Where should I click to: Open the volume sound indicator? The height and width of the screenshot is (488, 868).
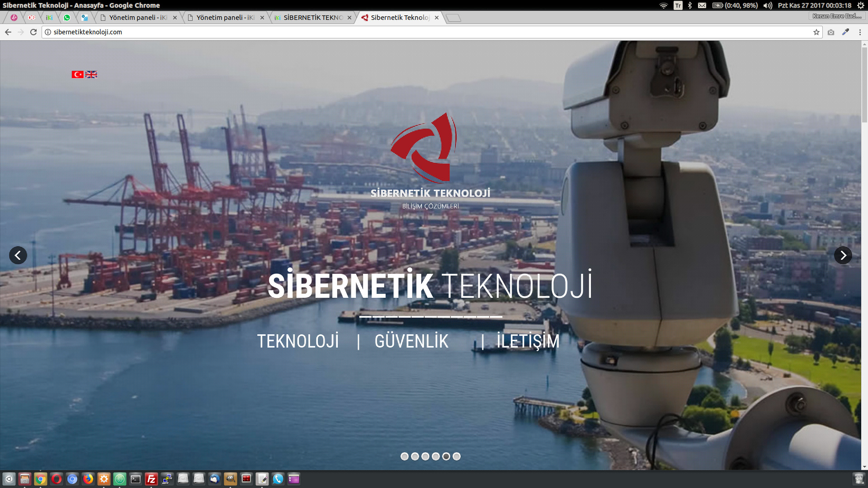[x=768, y=5]
